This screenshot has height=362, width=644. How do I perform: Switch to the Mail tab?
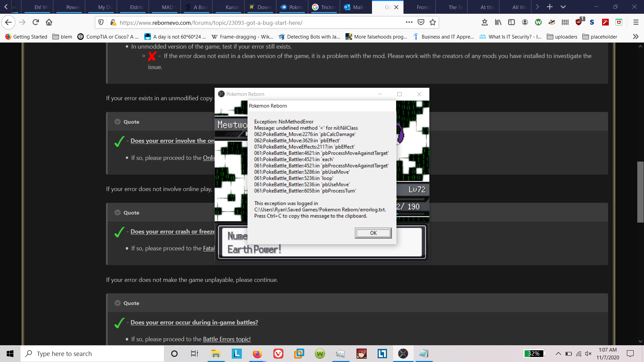point(356,7)
